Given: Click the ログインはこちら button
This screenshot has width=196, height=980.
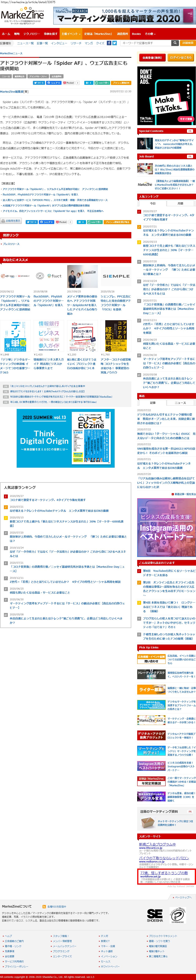Looking at the screenshot, I should pyautogui.click(x=181, y=57).
